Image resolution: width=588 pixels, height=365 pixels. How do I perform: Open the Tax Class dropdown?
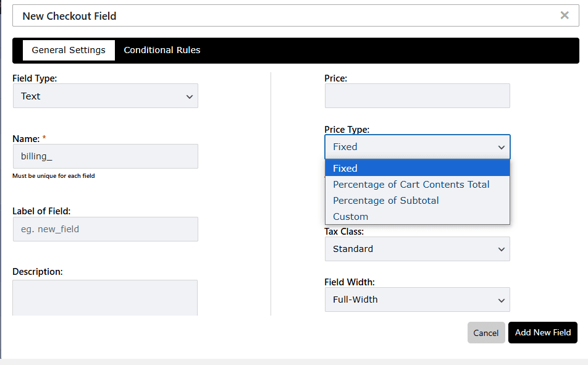(418, 249)
